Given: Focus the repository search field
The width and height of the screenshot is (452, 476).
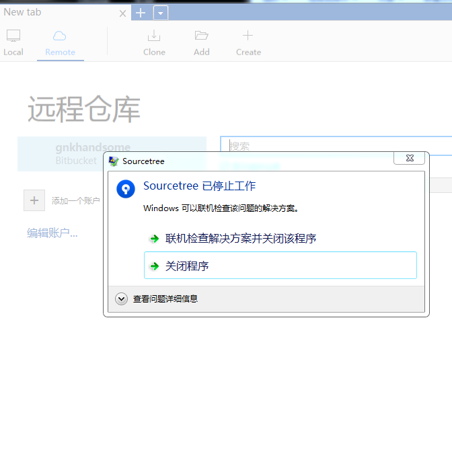Looking at the screenshot, I should coord(336,146).
